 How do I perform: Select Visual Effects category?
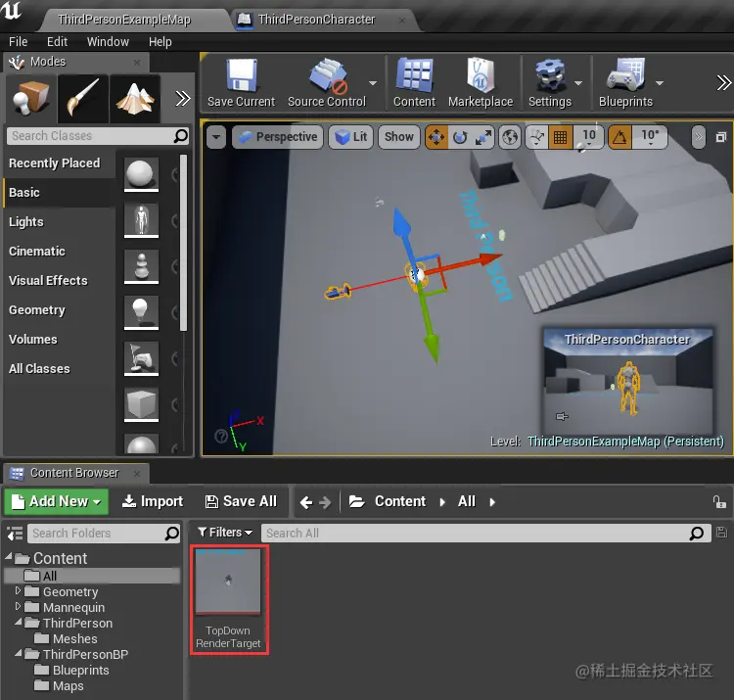point(59,280)
